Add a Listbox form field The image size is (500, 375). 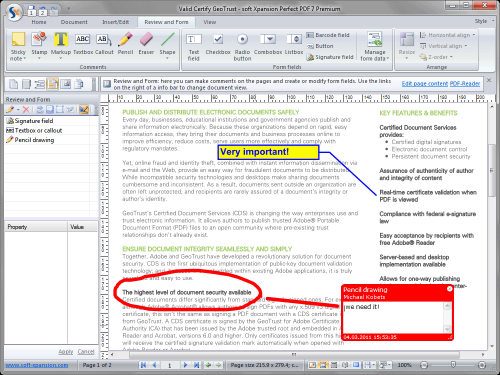pyautogui.click(x=294, y=44)
